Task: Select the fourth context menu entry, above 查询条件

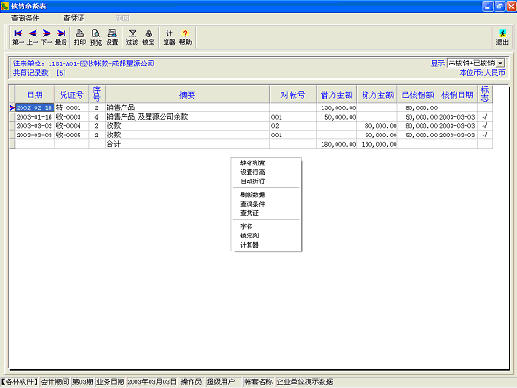Action: [253, 195]
